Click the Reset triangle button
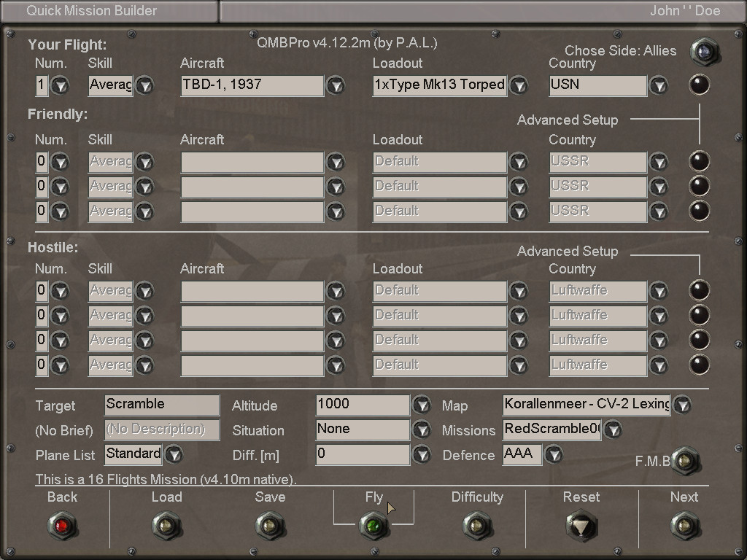Image resolution: width=747 pixels, height=560 pixels. 581,526
